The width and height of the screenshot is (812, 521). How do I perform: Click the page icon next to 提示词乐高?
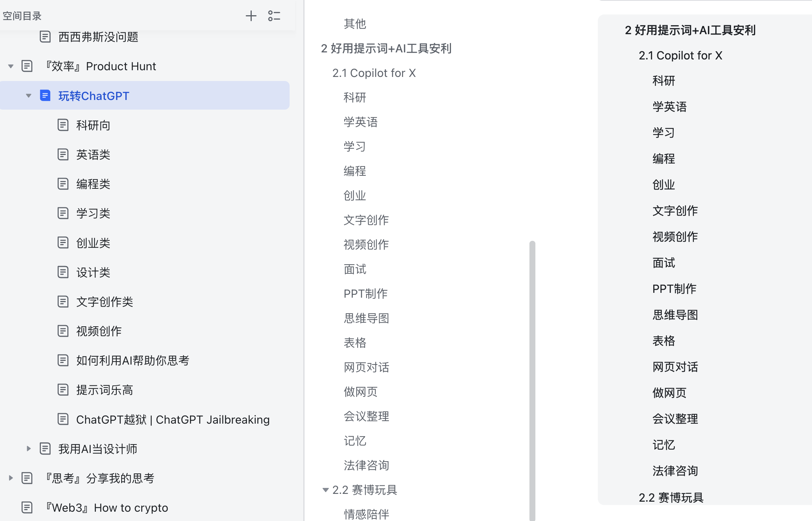coord(63,389)
